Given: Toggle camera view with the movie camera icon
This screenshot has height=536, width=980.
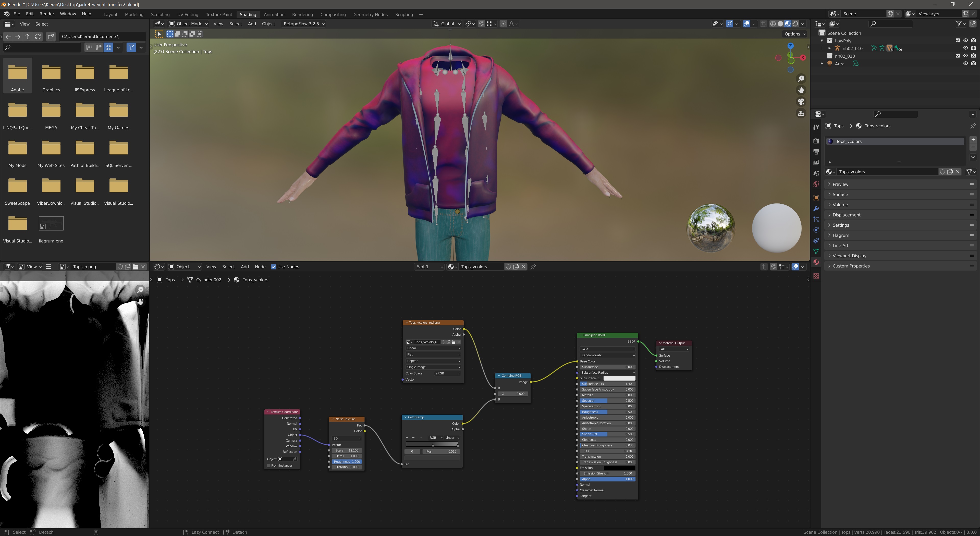Looking at the screenshot, I should [x=801, y=102].
